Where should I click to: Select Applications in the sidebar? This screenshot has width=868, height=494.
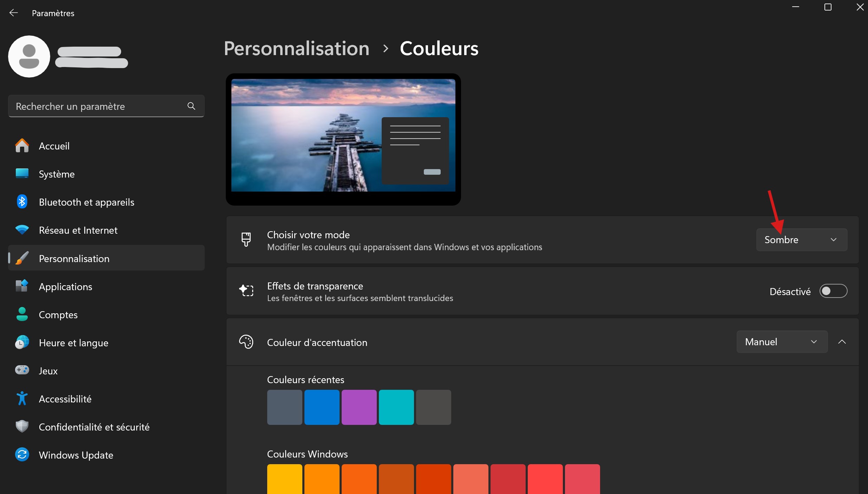point(106,286)
